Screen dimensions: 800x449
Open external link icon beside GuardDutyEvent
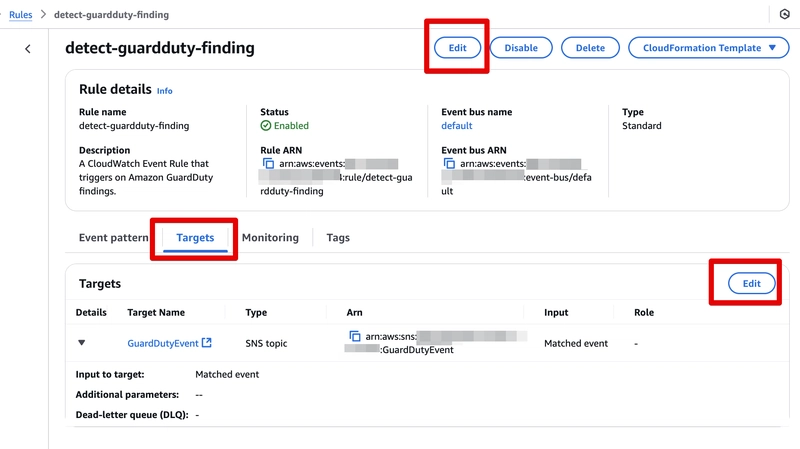[x=207, y=343]
